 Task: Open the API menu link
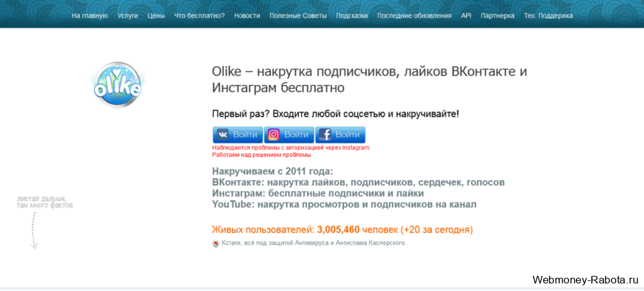466,16
